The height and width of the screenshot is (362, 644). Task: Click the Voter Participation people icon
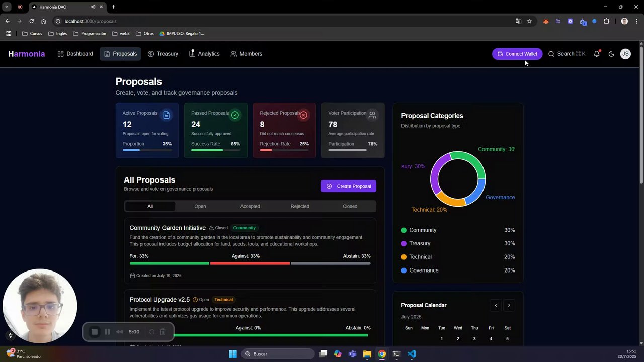tap(372, 115)
